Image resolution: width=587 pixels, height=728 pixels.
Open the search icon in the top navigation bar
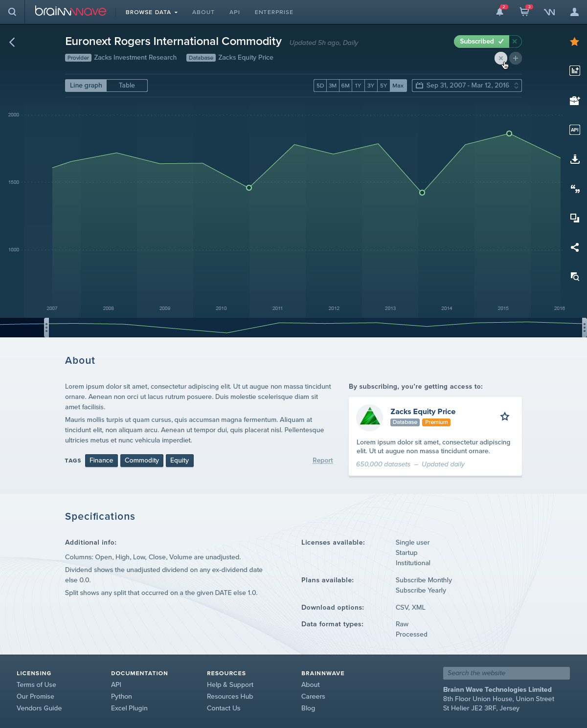(12, 12)
